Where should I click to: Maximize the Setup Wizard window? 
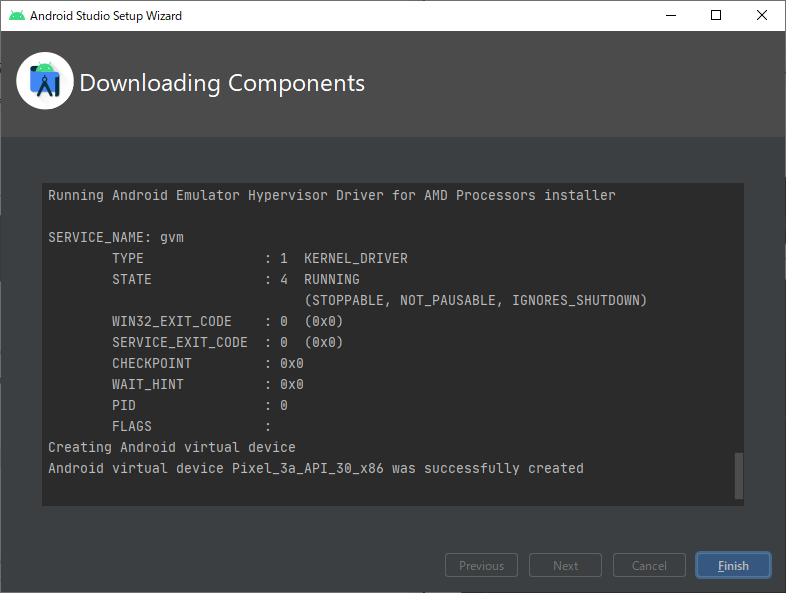click(x=716, y=16)
